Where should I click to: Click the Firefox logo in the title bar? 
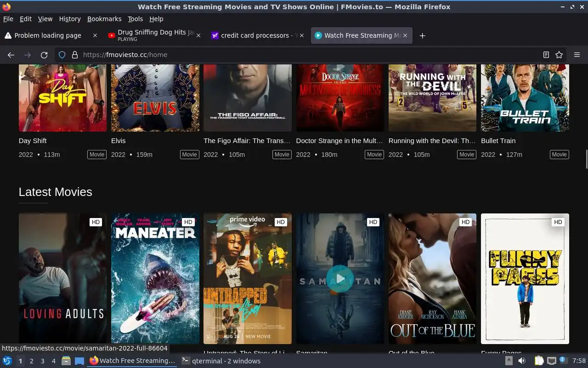click(6, 7)
